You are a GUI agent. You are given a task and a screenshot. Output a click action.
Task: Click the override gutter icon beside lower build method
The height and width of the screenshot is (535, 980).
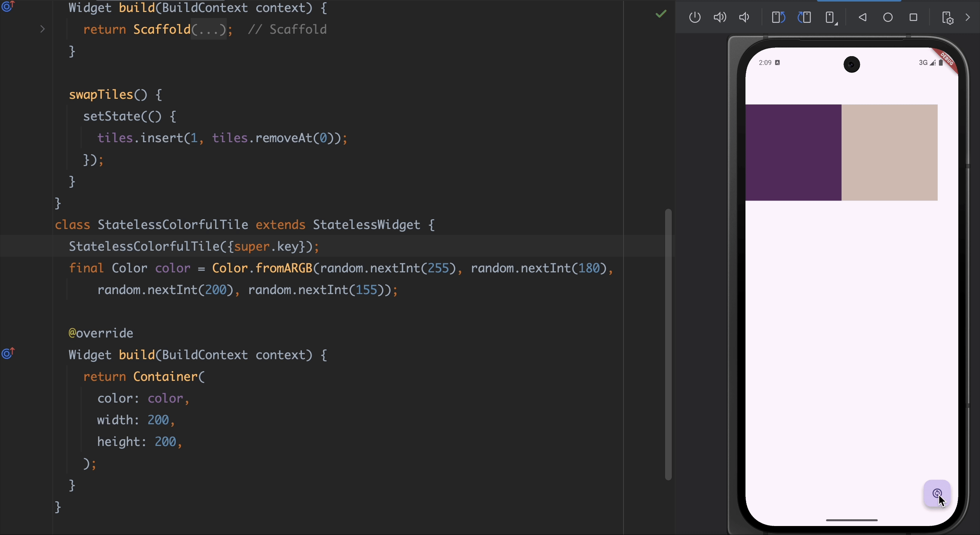click(x=8, y=354)
